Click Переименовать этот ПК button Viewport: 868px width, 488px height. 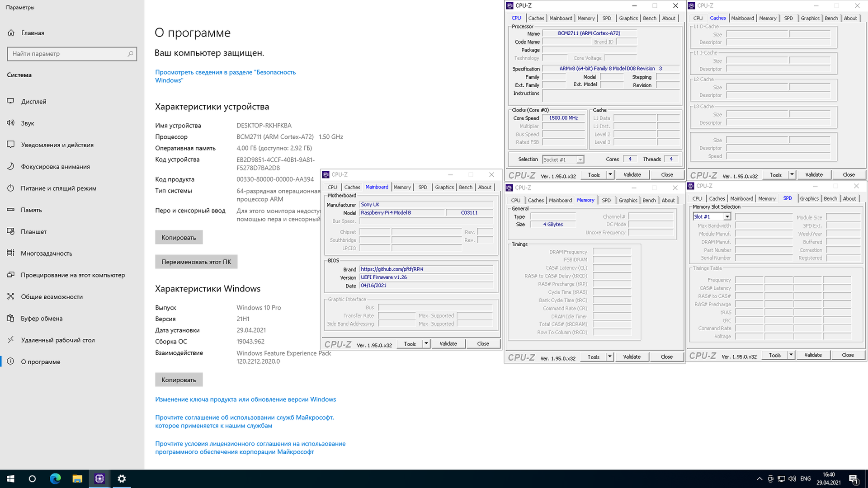[x=196, y=262]
